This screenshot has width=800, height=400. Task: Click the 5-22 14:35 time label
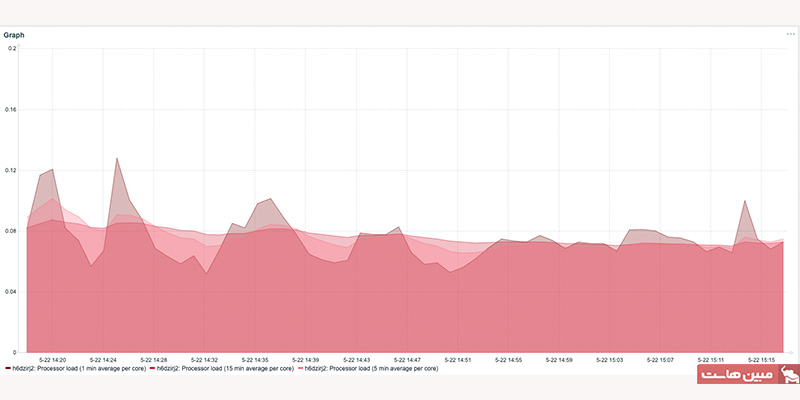click(255, 360)
